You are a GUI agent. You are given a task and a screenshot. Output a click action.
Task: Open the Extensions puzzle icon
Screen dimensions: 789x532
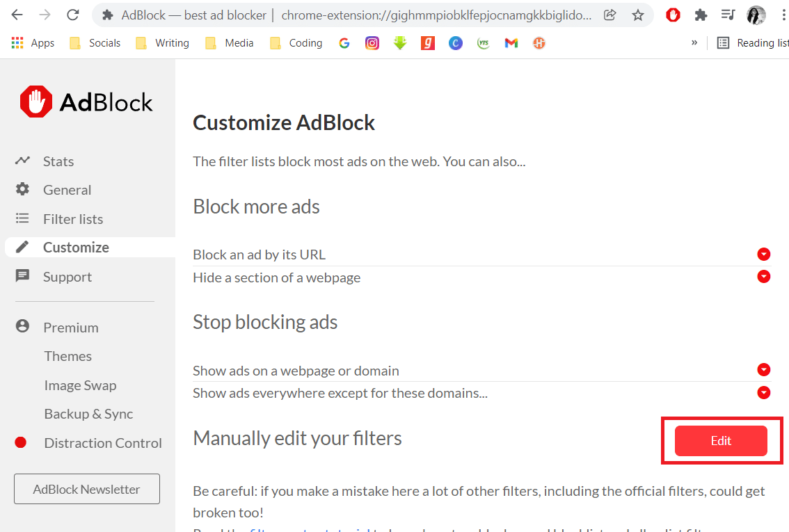[701, 15]
